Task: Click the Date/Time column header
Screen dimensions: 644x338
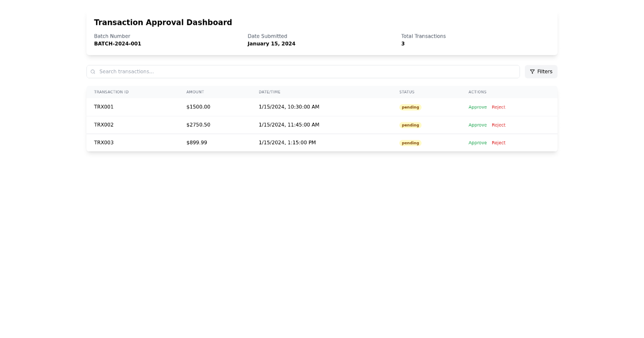Action: tap(269, 92)
